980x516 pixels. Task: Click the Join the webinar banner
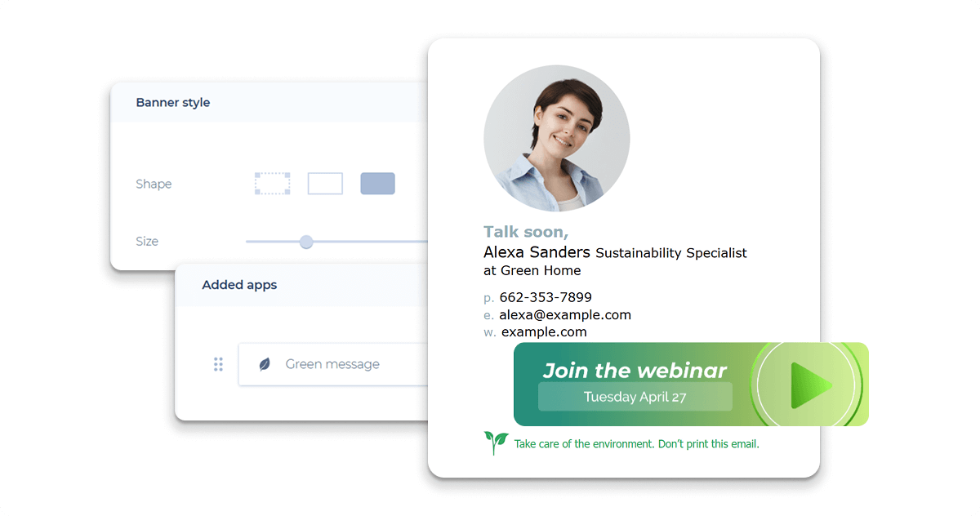point(635,370)
